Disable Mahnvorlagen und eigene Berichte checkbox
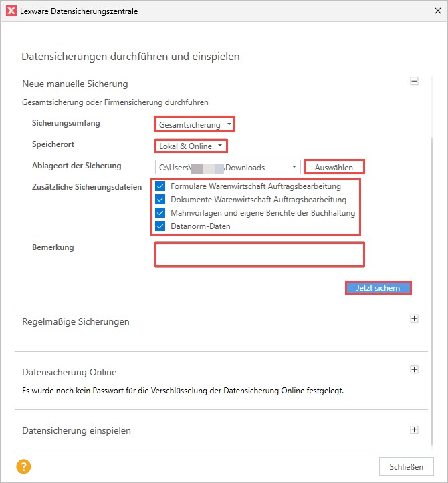Image resolution: width=448 pixels, height=483 pixels. (160, 213)
